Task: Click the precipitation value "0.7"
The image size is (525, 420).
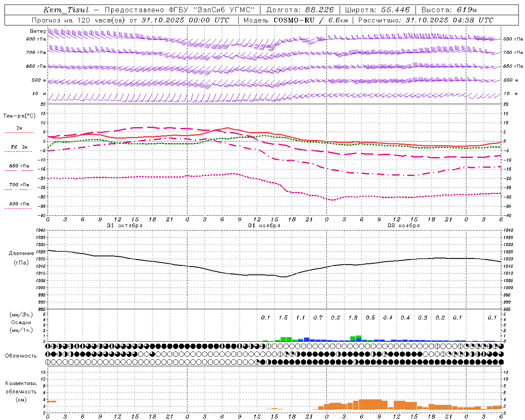Action: click(318, 317)
